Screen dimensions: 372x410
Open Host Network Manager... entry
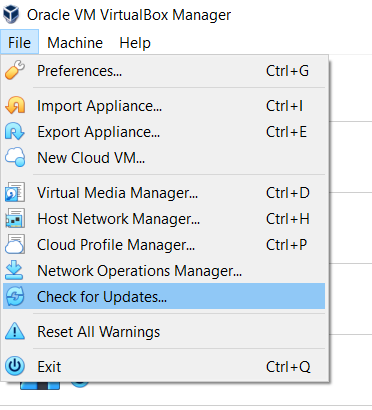[164, 219]
